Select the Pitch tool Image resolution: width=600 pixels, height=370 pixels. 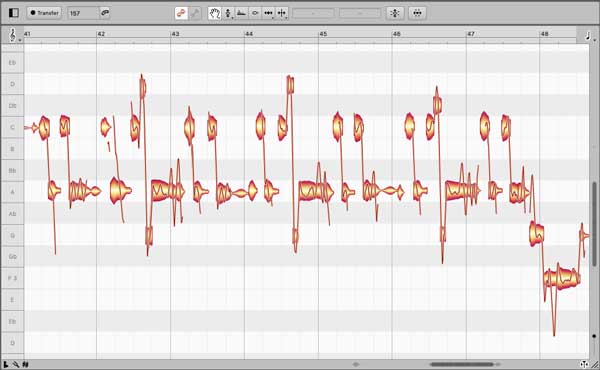(x=228, y=13)
